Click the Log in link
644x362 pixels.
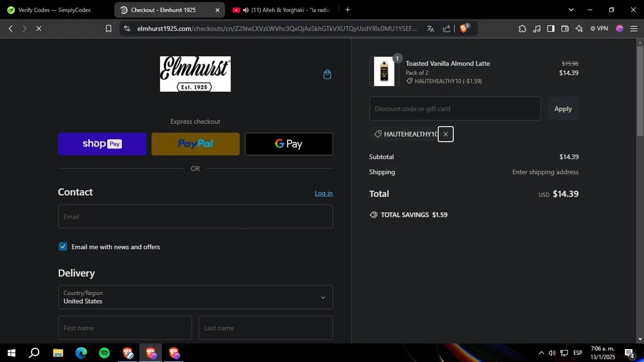point(324,193)
